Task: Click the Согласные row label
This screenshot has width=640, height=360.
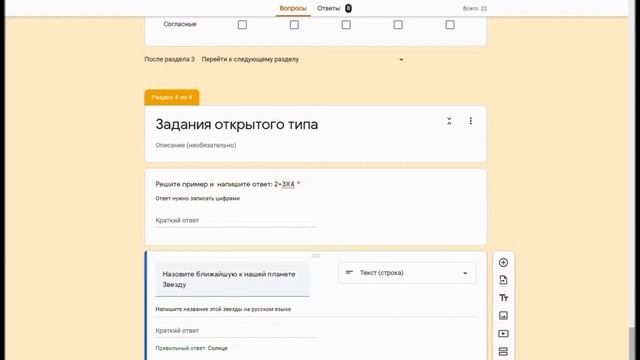Action: point(180,24)
